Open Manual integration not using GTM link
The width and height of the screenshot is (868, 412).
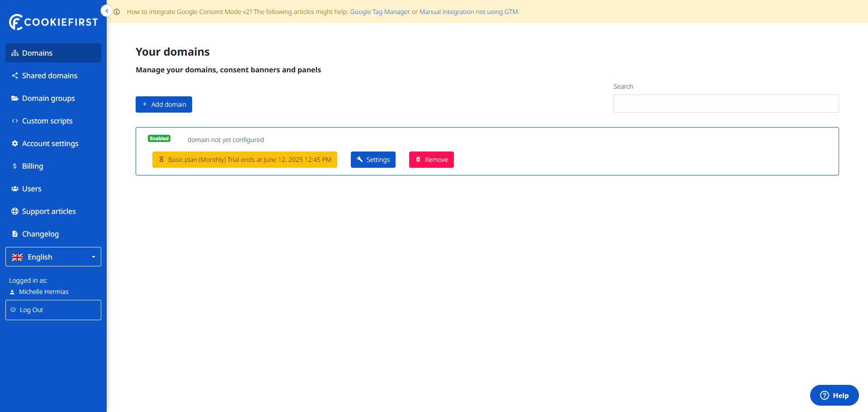coord(469,12)
